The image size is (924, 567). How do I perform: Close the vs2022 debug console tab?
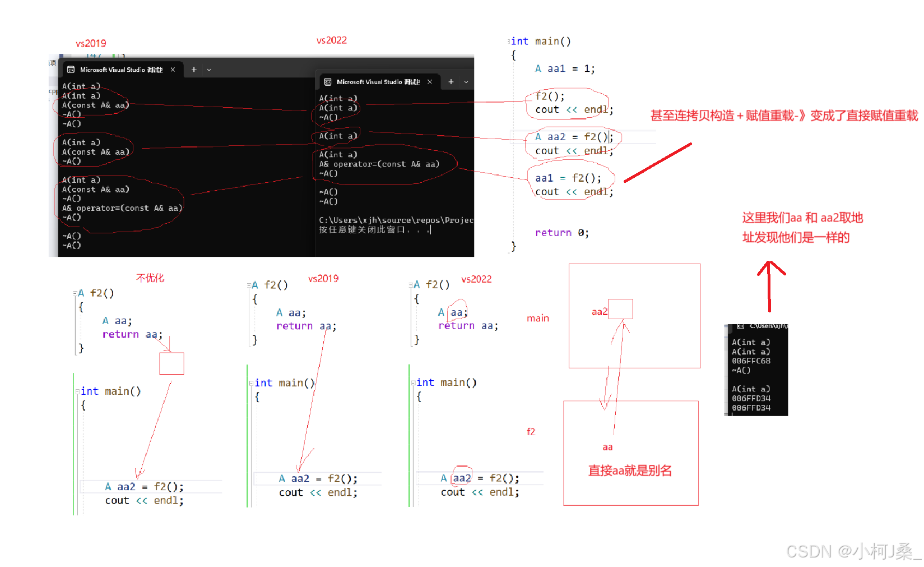click(430, 82)
